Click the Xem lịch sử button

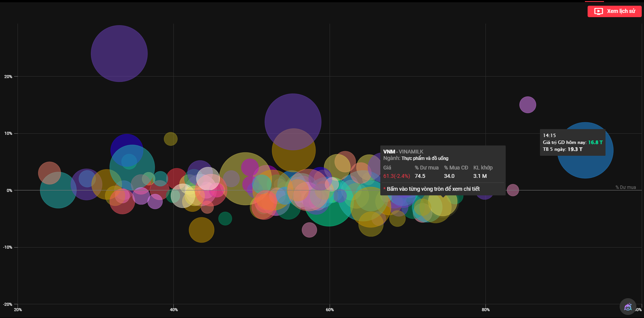(x=614, y=11)
